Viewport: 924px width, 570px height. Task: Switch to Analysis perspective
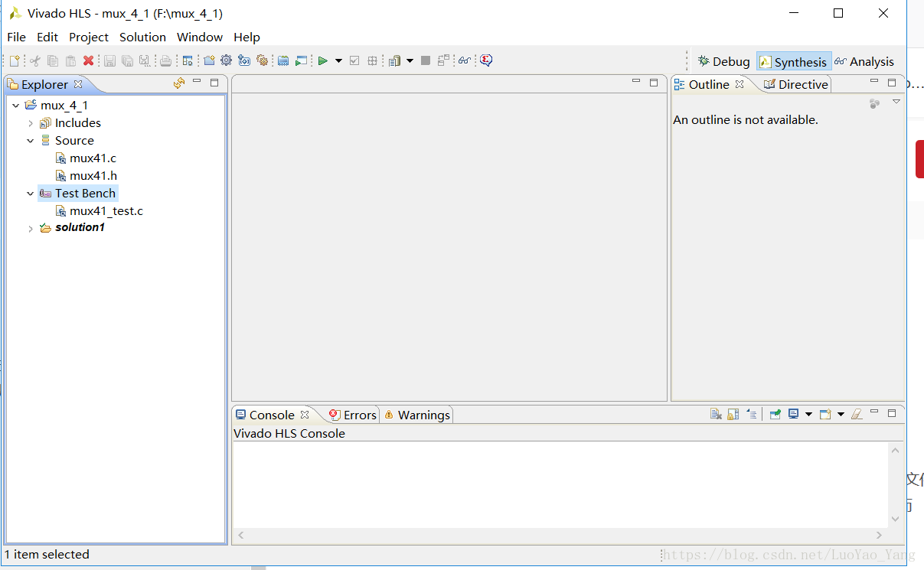click(x=864, y=61)
